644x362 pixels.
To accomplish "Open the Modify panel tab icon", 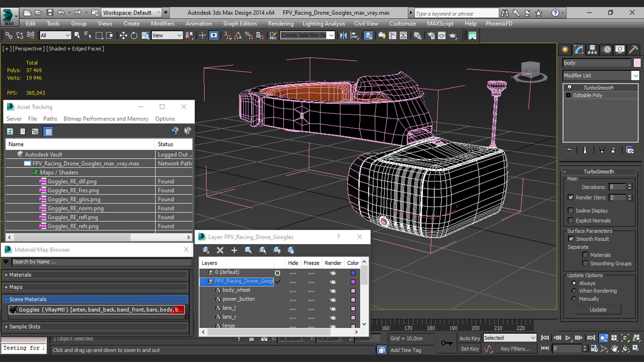I will coord(579,50).
